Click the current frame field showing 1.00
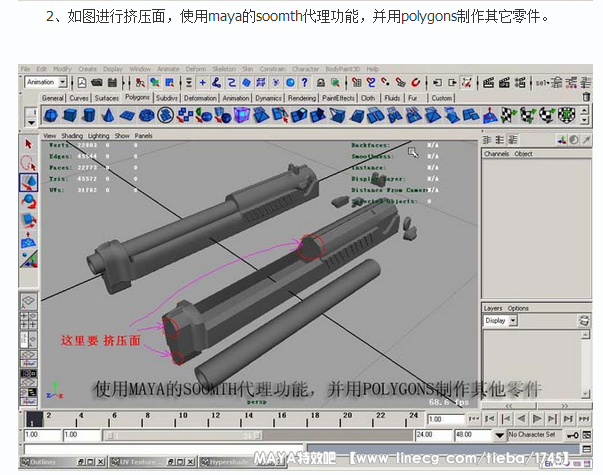Screen dimensions: 603x475 [445, 419]
